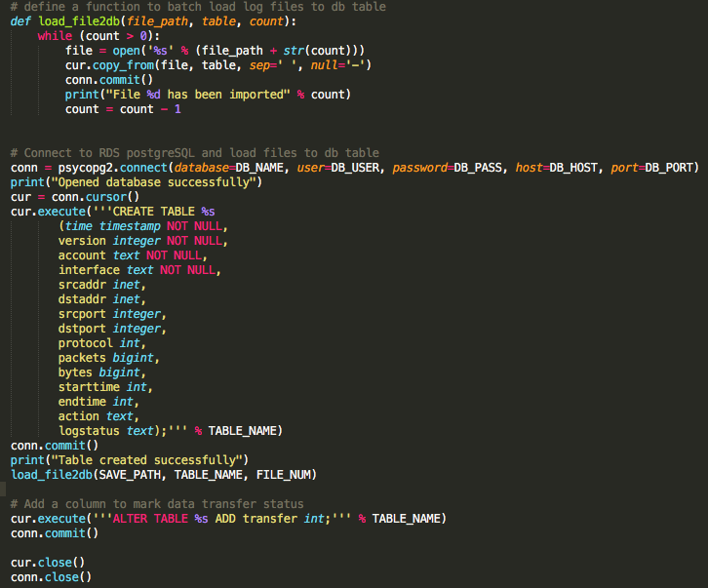Click the "dstaddr inet" line

(102, 299)
